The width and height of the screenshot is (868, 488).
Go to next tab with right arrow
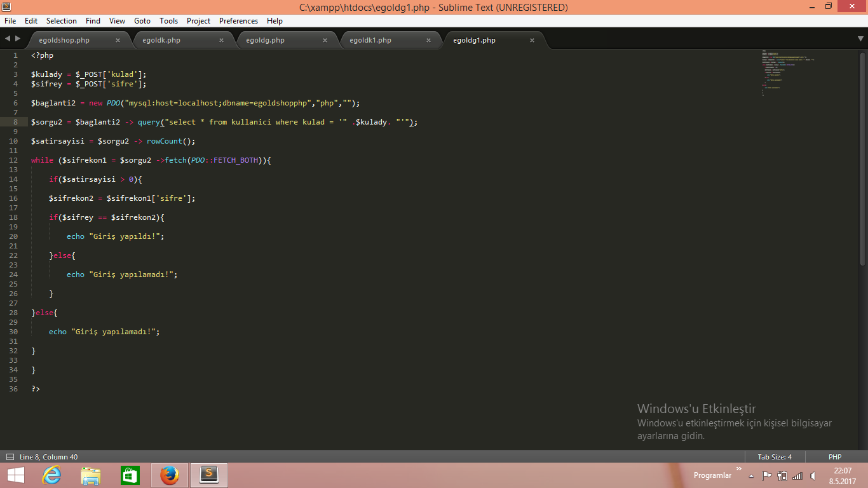click(x=18, y=39)
